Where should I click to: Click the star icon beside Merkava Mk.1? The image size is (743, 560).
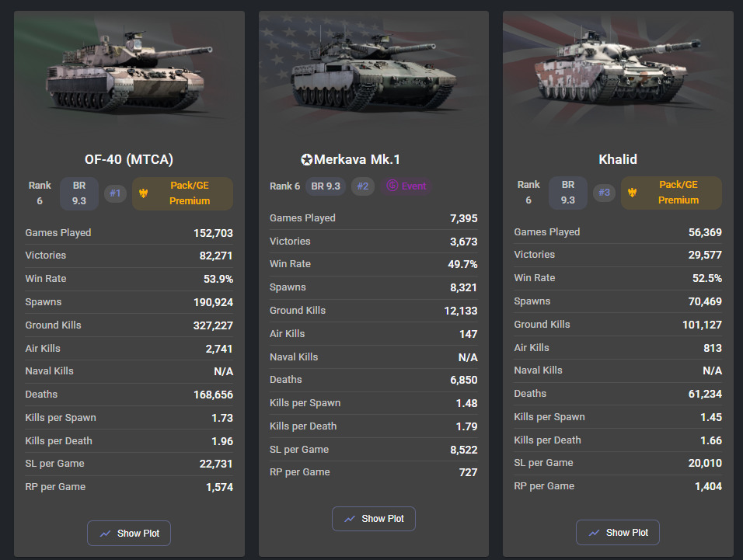(306, 160)
